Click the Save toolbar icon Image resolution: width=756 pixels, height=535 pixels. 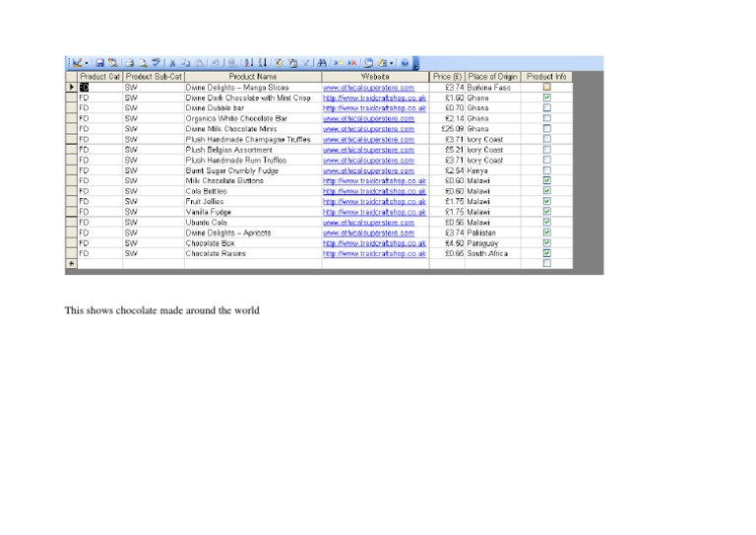(x=99, y=63)
